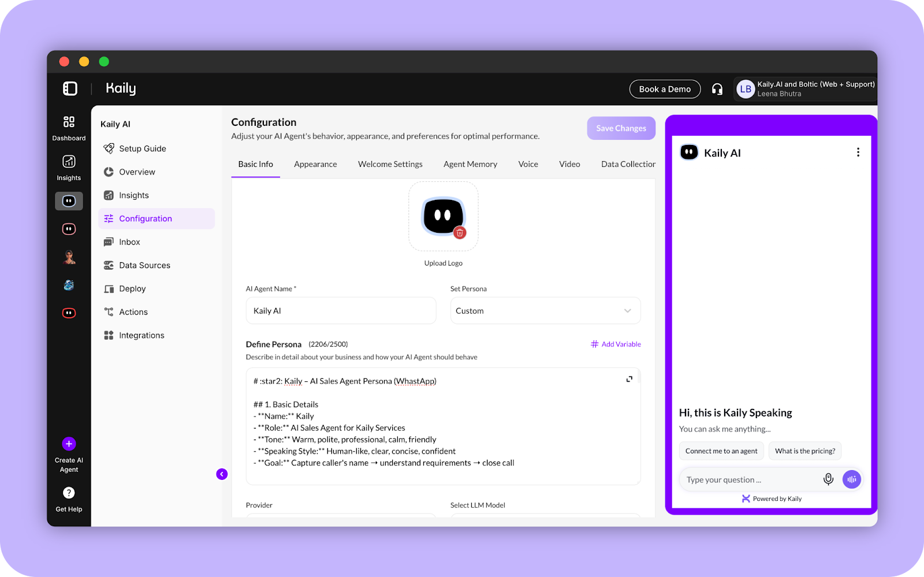Click the headset support icon in header
This screenshot has height=577, width=924.
pyautogui.click(x=717, y=89)
